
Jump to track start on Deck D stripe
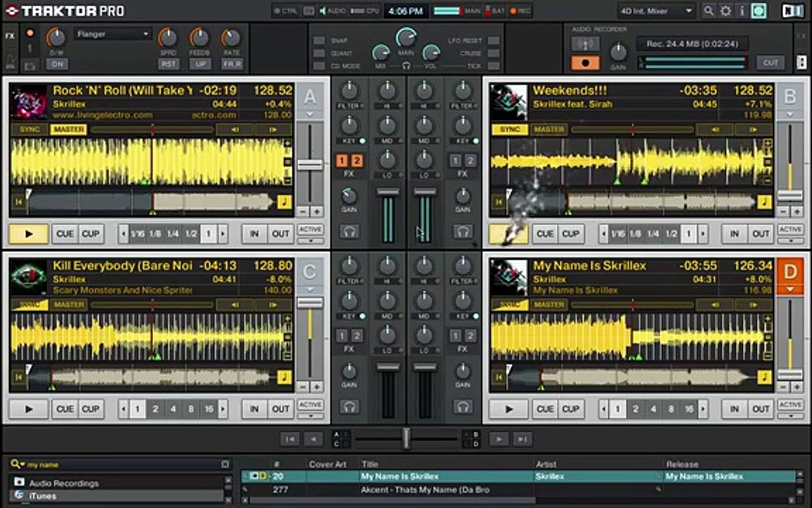(x=499, y=377)
